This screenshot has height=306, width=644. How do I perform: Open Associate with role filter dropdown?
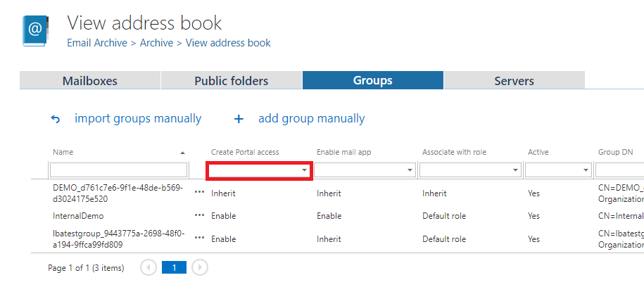515,170
